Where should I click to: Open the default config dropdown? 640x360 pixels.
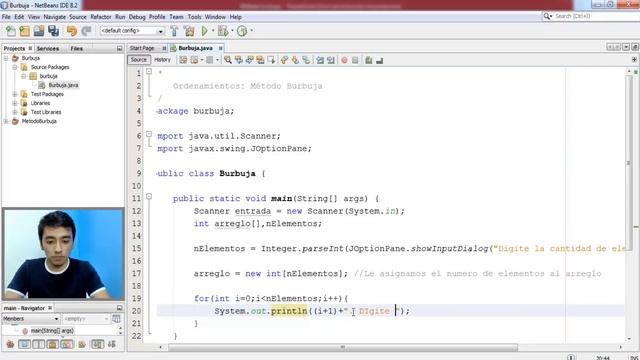point(132,31)
